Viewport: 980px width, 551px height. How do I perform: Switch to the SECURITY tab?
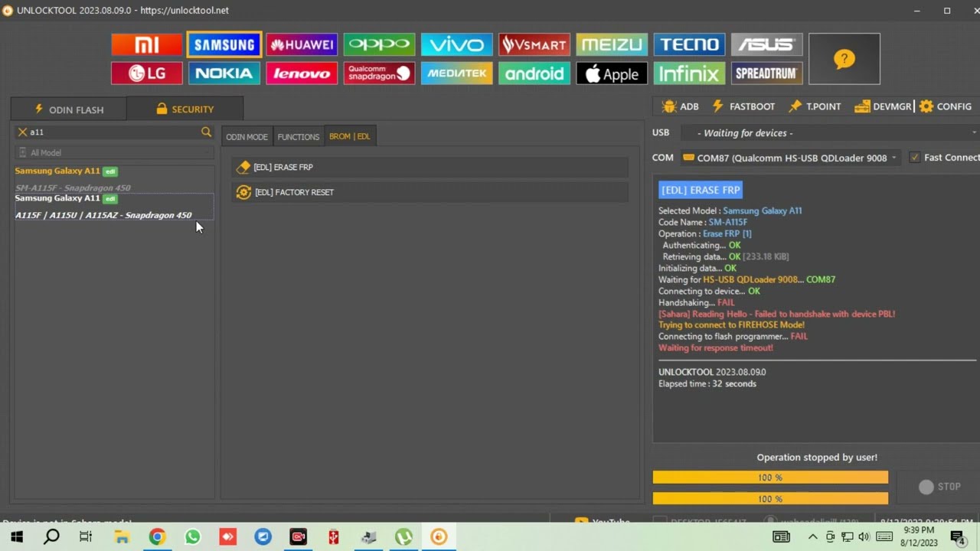tap(185, 109)
